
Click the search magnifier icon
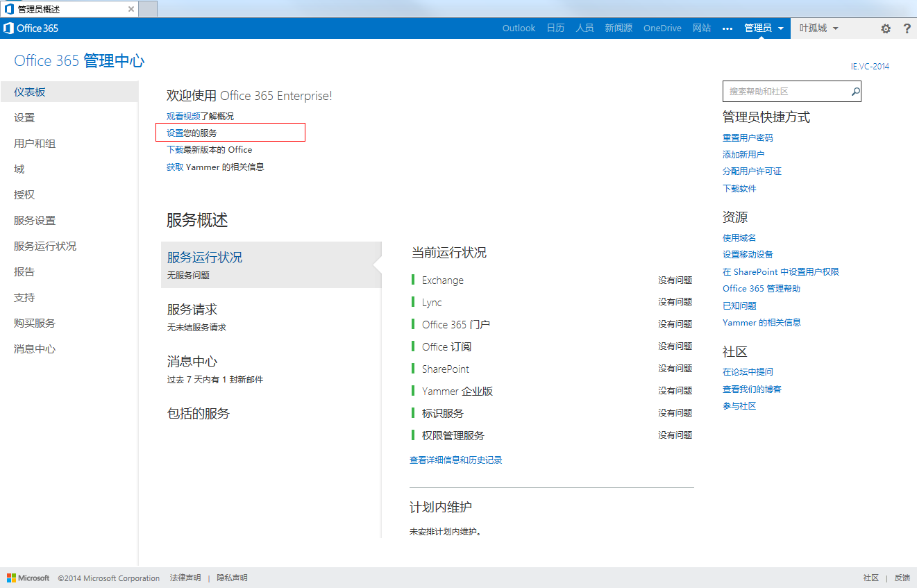855,92
